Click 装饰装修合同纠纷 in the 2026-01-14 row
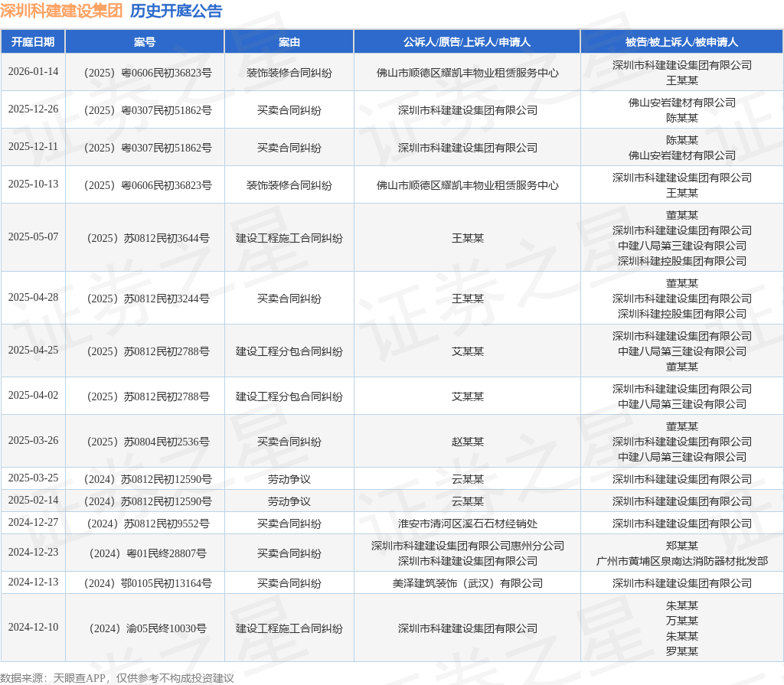The width and height of the screenshot is (784, 685). (x=289, y=73)
